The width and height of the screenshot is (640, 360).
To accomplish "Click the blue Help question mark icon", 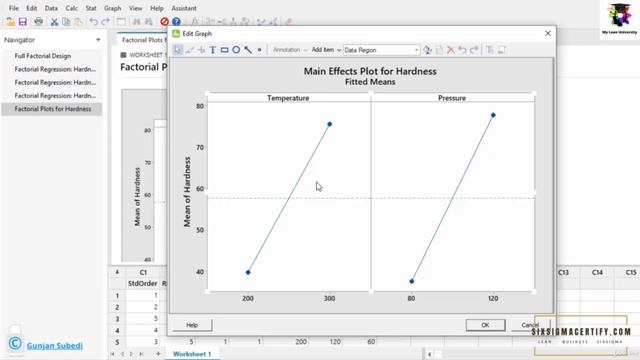I will coord(176,22).
